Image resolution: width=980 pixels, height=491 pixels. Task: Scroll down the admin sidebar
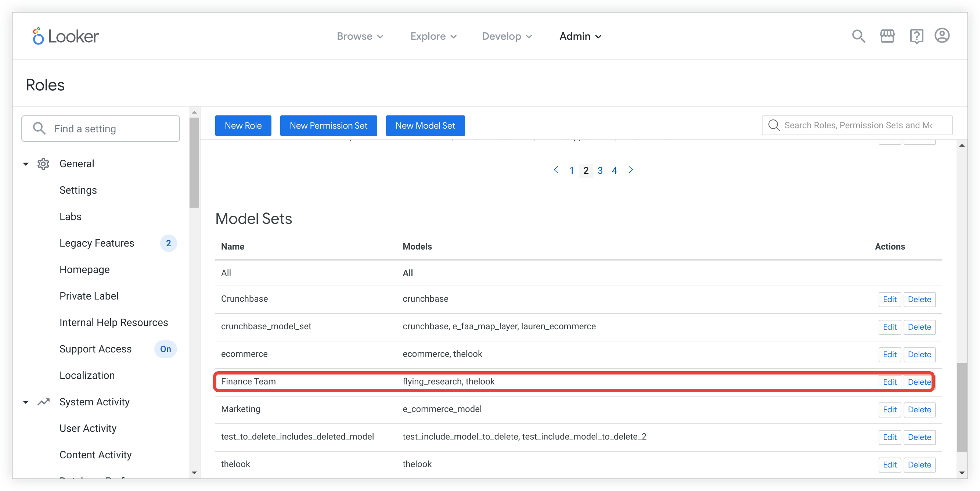pyautogui.click(x=193, y=476)
